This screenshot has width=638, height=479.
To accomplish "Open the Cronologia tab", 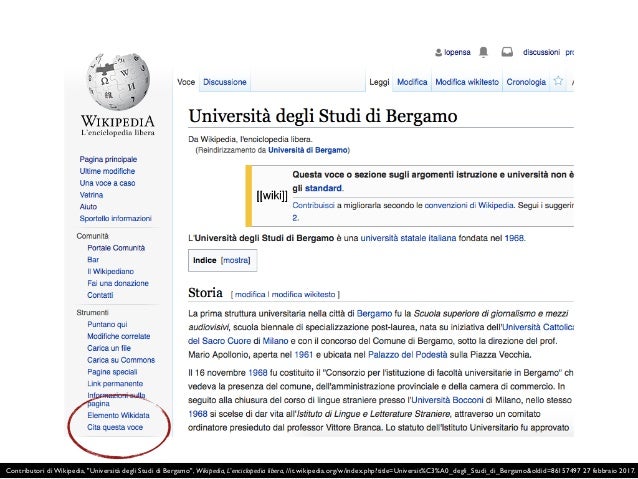I will (526, 82).
